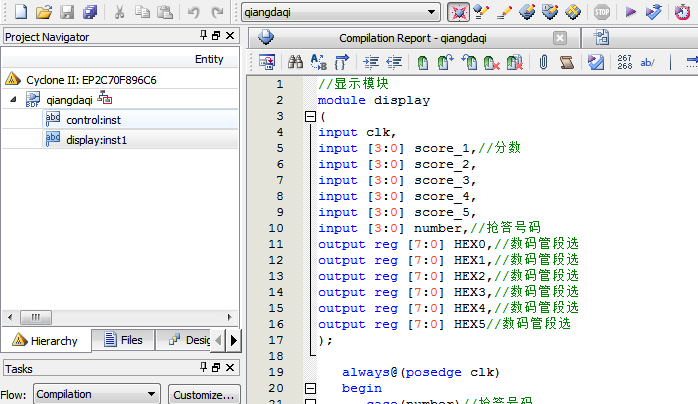Image resolution: width=698 pixels, height=404 pixels.
Task: Click the Customize... button
Action: (x=204, y=394)
